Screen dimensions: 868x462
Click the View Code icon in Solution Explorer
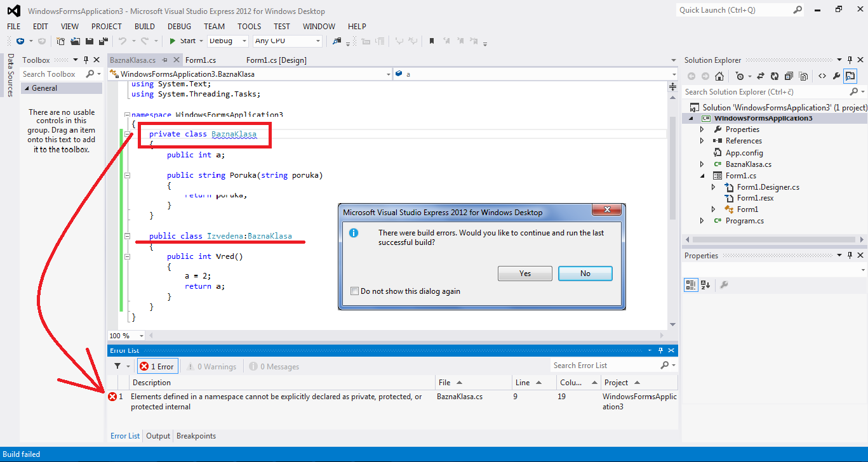coord(822,76)
